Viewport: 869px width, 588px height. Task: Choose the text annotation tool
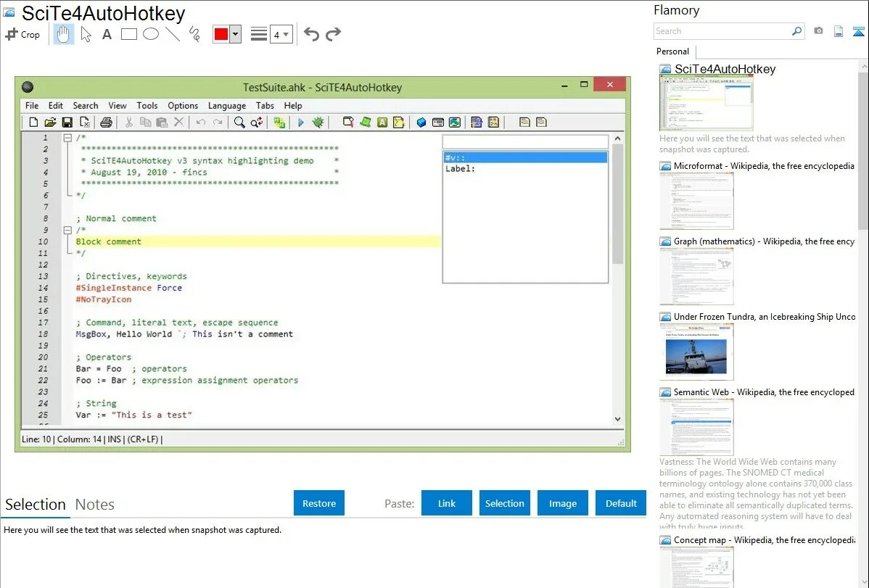[x=107, y=34]
